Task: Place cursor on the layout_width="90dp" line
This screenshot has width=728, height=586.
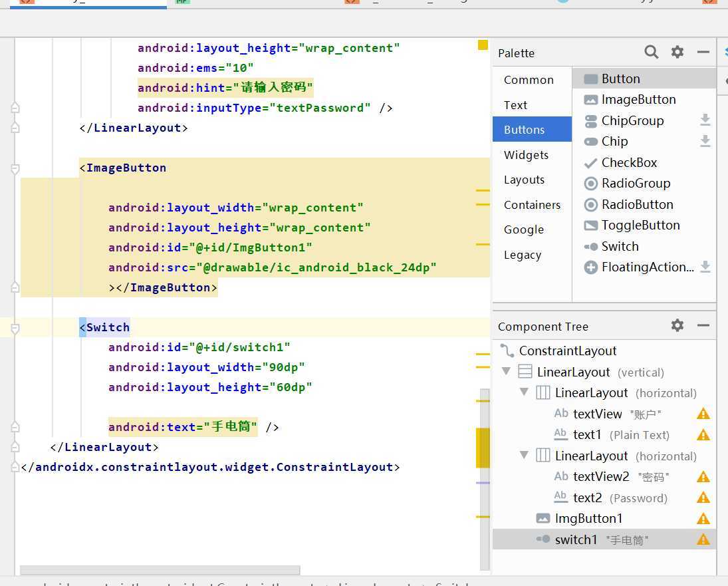Action: click(x=207, y=367)
